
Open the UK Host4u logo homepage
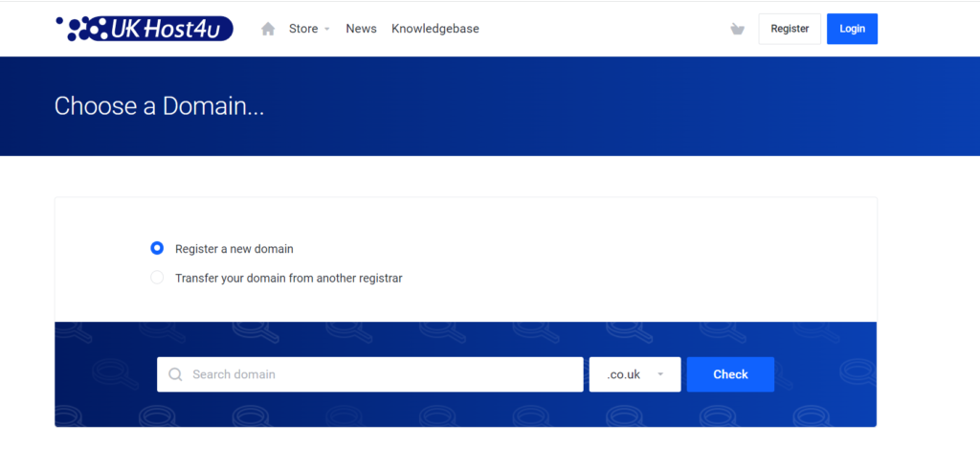coord(145,29)
